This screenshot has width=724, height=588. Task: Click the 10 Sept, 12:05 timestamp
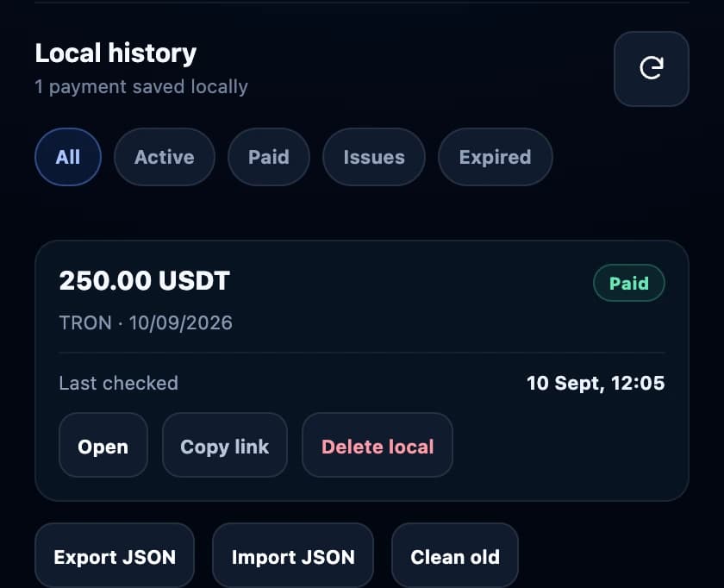(596, 383)
